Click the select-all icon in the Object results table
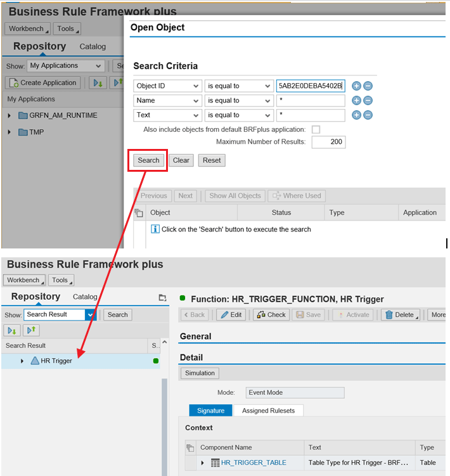 point(139,213)
